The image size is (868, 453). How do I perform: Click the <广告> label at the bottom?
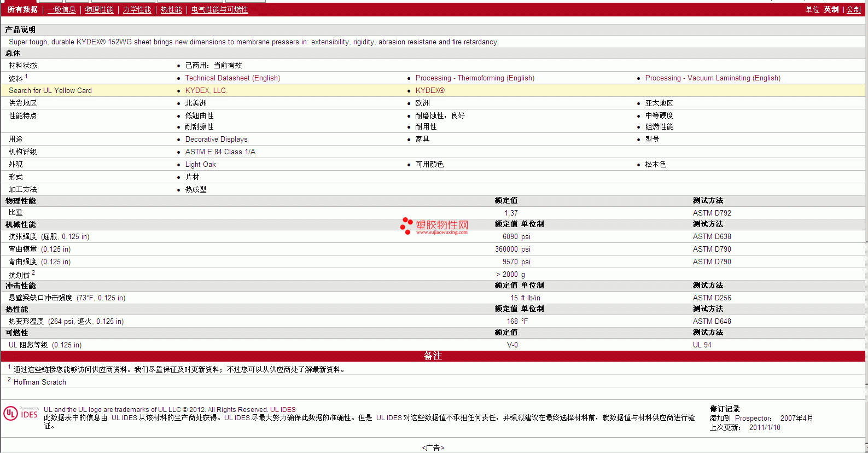click(x=433, y=448)
